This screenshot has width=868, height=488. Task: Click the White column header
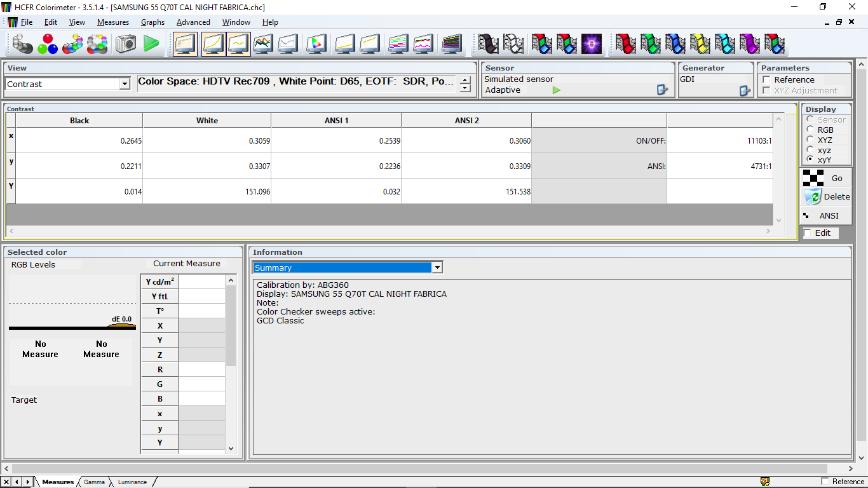tap(207, 121)
